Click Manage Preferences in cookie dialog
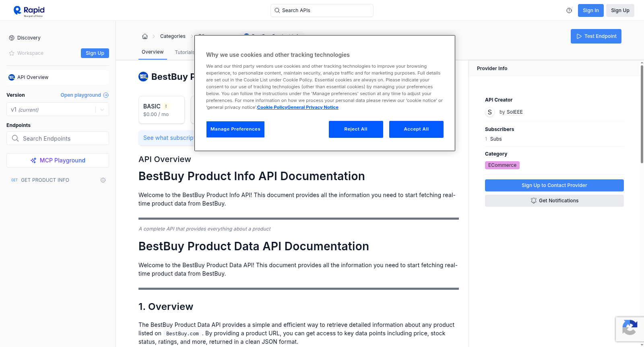Viewport: 644px width, 347px height. coord(235,129)
